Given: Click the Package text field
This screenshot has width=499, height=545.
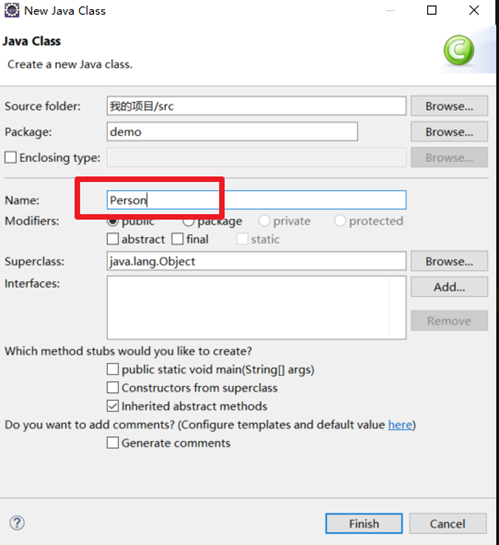Looking at the screenshot, I should pyautogui.click(x=232, y=132).
